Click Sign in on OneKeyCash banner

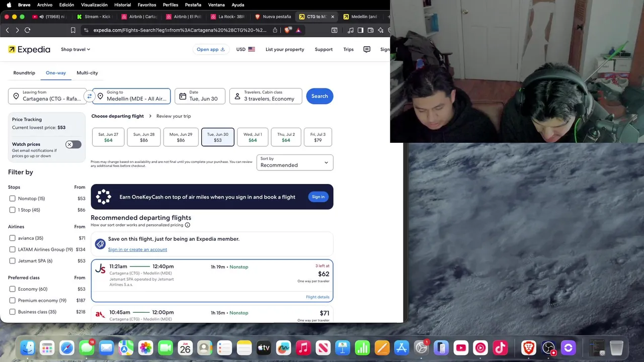[318, 197]
